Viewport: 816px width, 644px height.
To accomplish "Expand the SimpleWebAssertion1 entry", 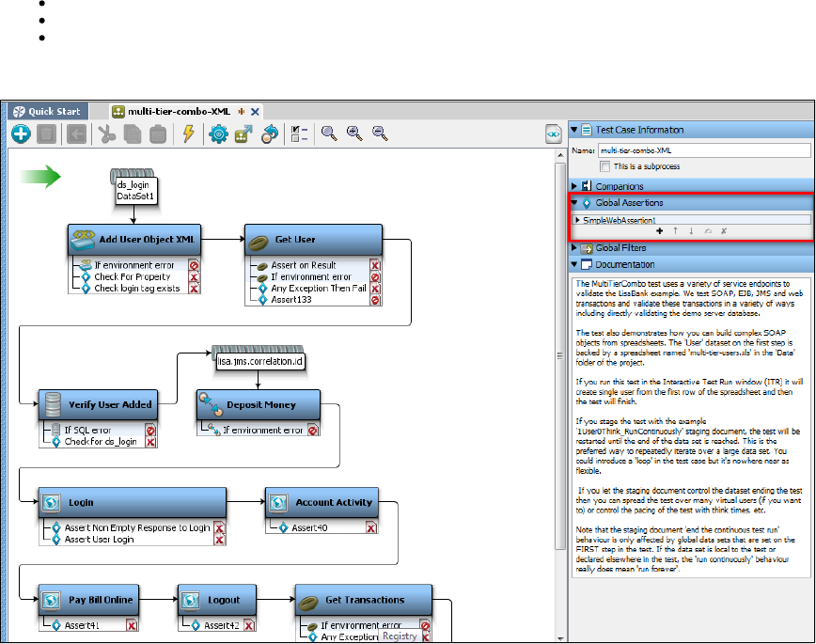I will click(577, 219).
